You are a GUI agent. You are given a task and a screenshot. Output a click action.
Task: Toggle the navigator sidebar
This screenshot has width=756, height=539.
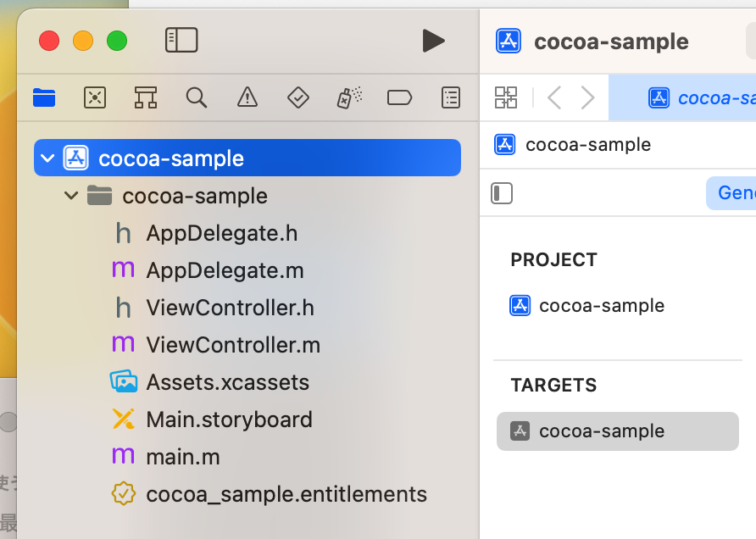[x=181, y=39]
